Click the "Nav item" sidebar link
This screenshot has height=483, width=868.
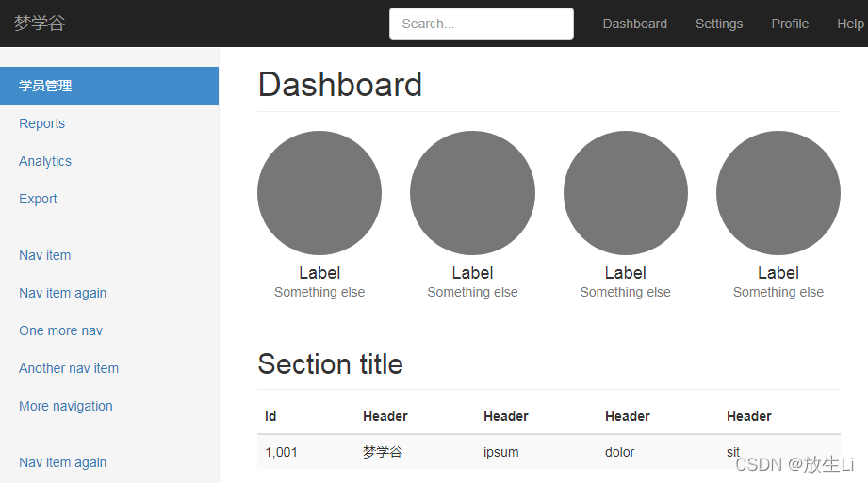coord(45,255)
